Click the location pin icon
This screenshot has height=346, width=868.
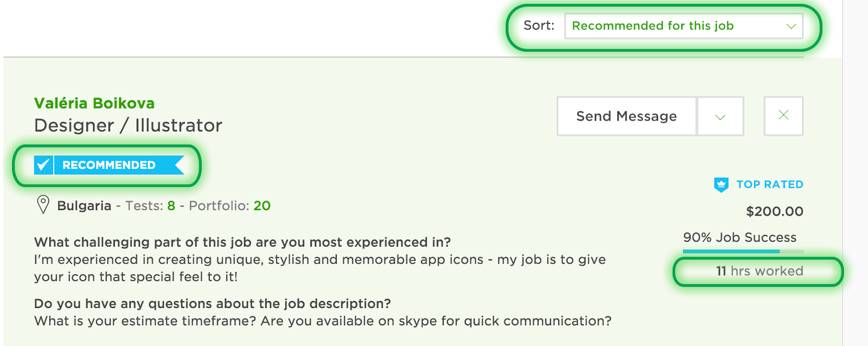click(43, 205)
